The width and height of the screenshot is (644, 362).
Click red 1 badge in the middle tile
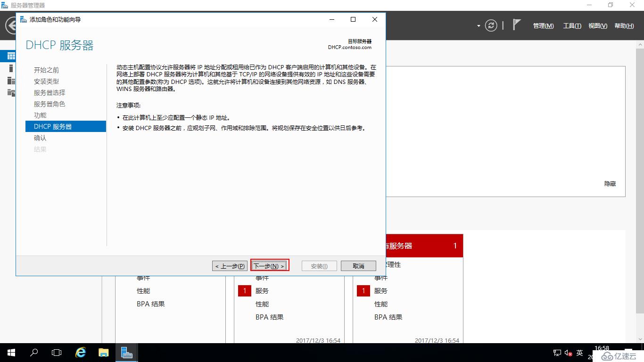click(244, 291)
